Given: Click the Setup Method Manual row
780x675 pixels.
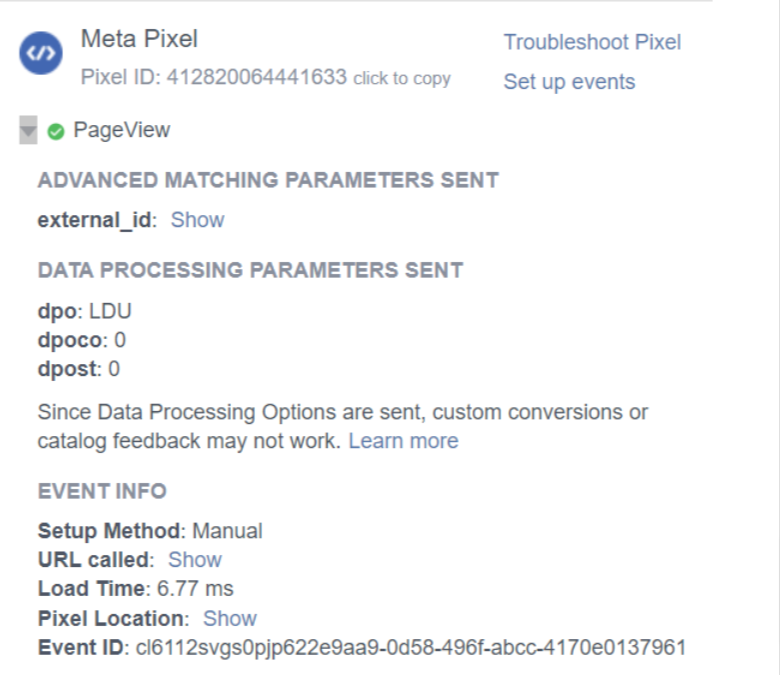Looking at the screenshot, I should (150, 531).
